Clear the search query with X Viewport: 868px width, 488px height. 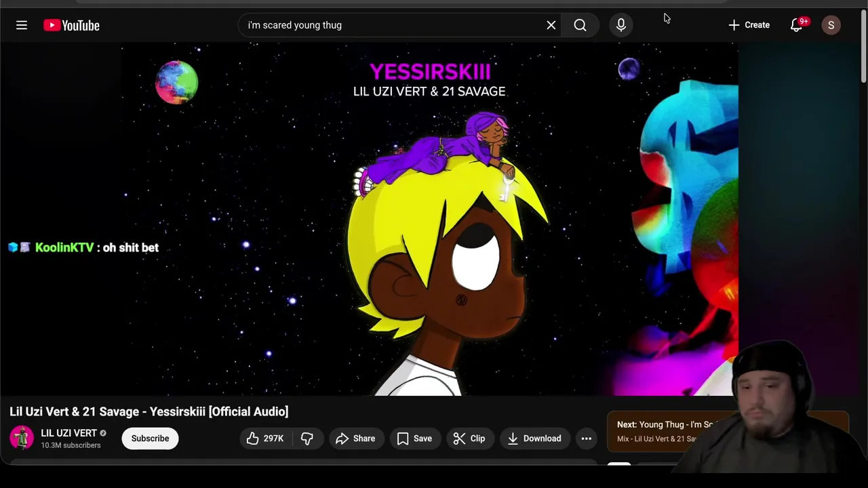pos(551,25)
